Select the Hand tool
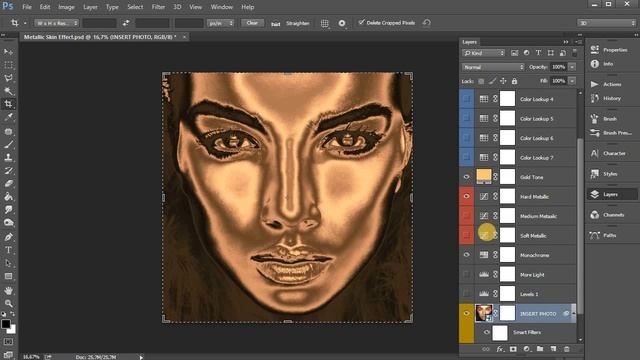640x360 pixels. click(8, 290)
